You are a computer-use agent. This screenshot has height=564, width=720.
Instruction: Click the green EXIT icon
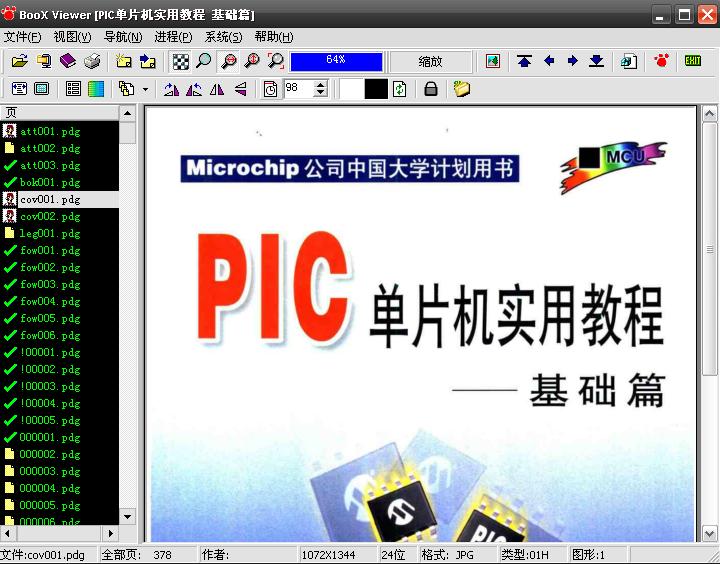[693, 61]
